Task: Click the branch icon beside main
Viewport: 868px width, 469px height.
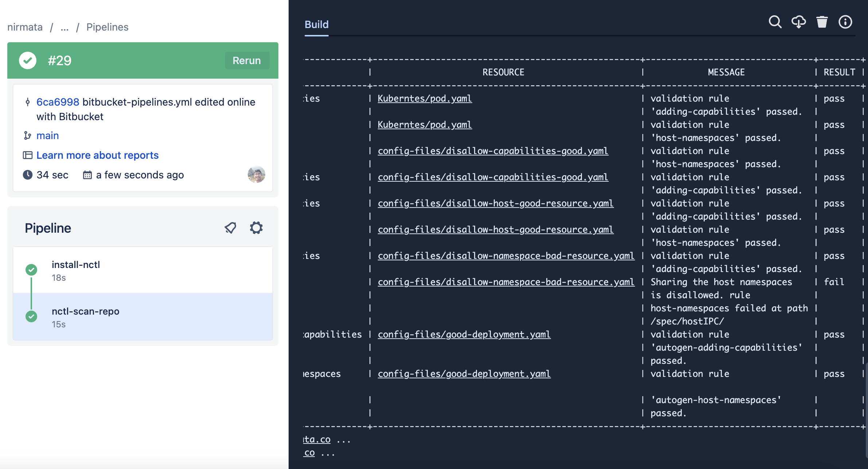Action: (x=27, y=135)
